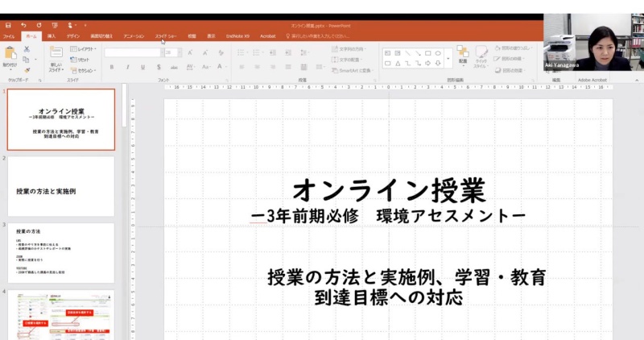Click the shape effects button
Screen dimensions: 644x340
[x=510, y=70]
